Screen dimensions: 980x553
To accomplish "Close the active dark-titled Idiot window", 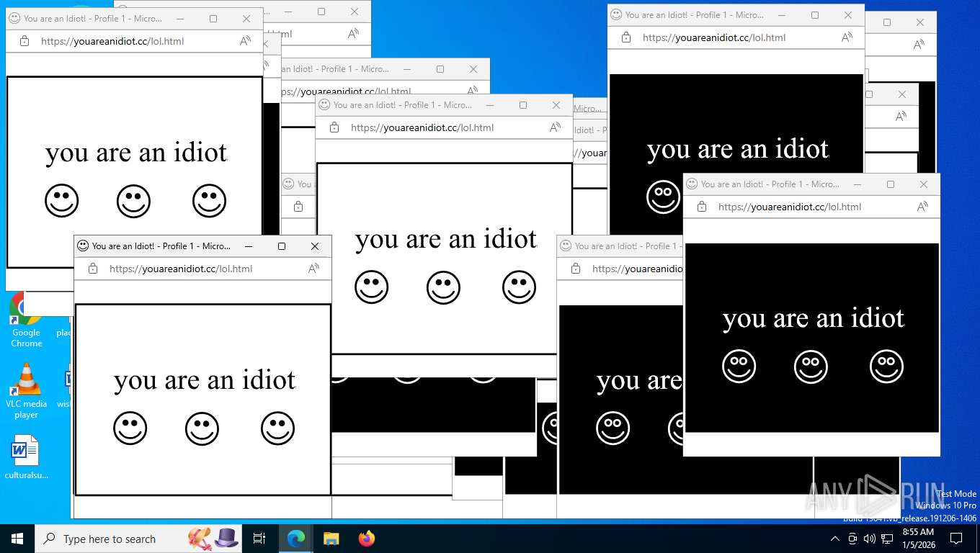I will pos(315,246).
